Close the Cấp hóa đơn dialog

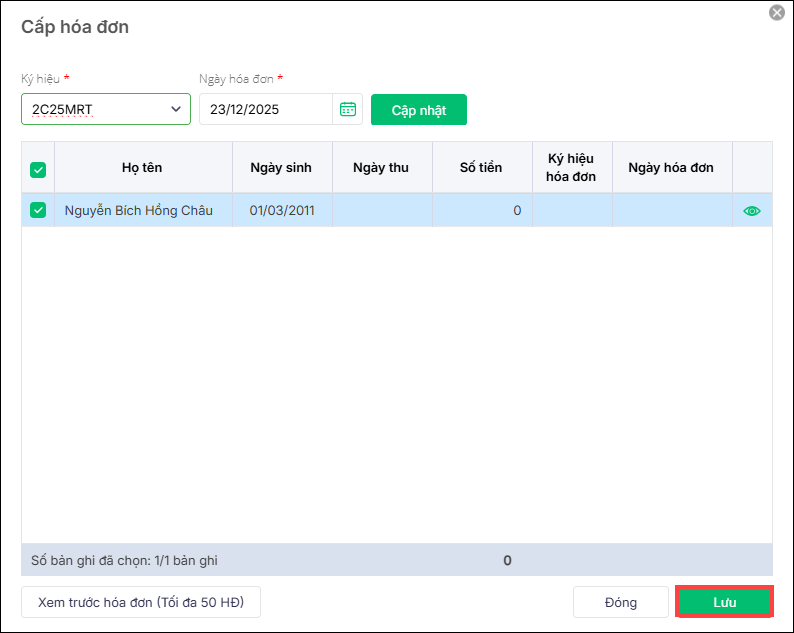pyautogui.click(x=776, y=13)
